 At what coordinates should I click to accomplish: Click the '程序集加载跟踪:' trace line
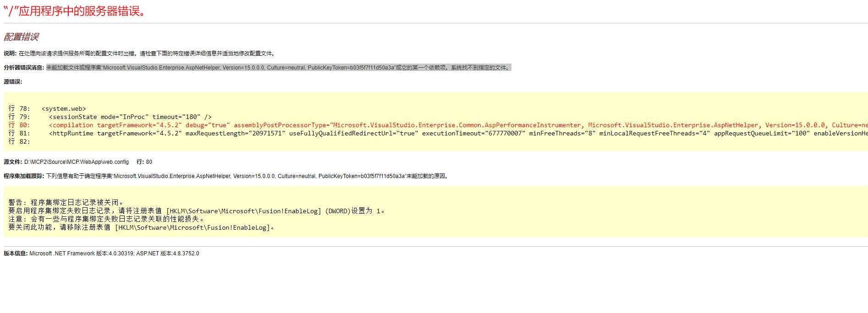227,176
